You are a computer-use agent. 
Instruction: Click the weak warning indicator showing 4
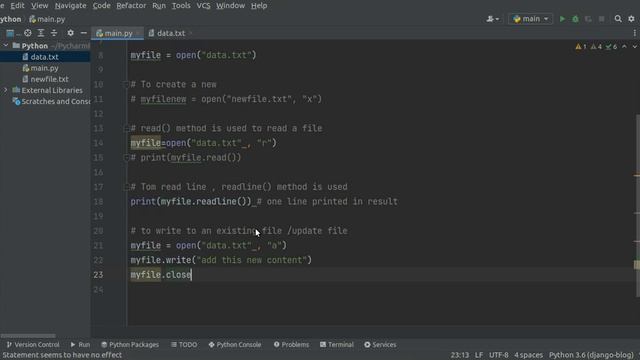[596, 47]
